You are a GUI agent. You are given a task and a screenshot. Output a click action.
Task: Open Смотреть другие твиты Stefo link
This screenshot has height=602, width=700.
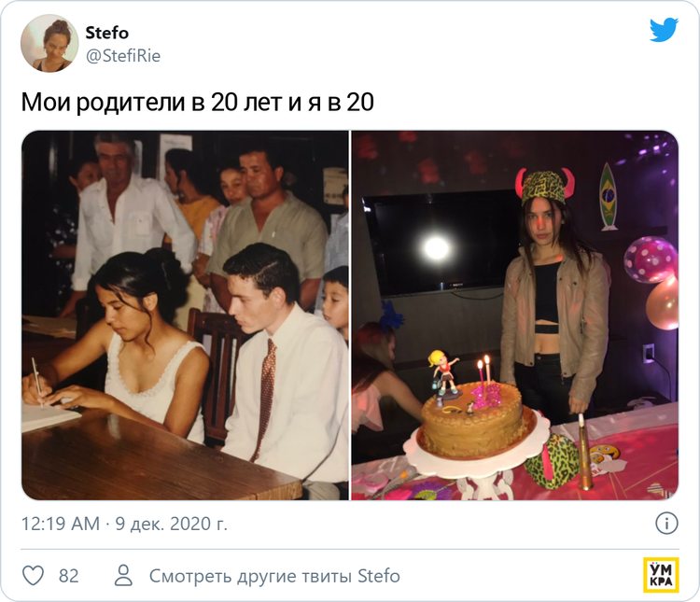point(274,576)
